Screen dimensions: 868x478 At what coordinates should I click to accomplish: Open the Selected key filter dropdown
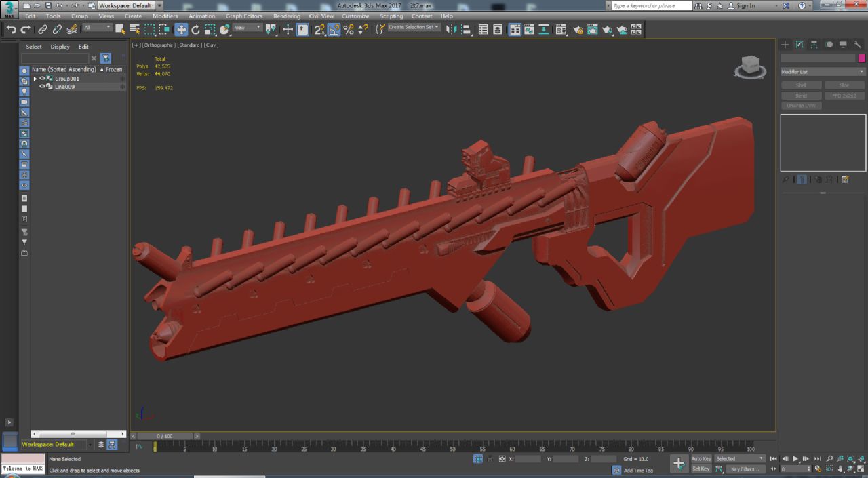point(739,459)
